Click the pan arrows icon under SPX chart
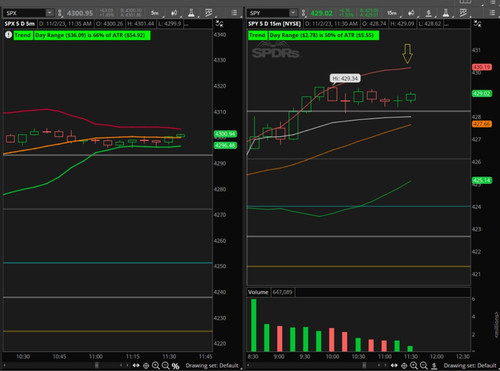 [x=136, y=366]
